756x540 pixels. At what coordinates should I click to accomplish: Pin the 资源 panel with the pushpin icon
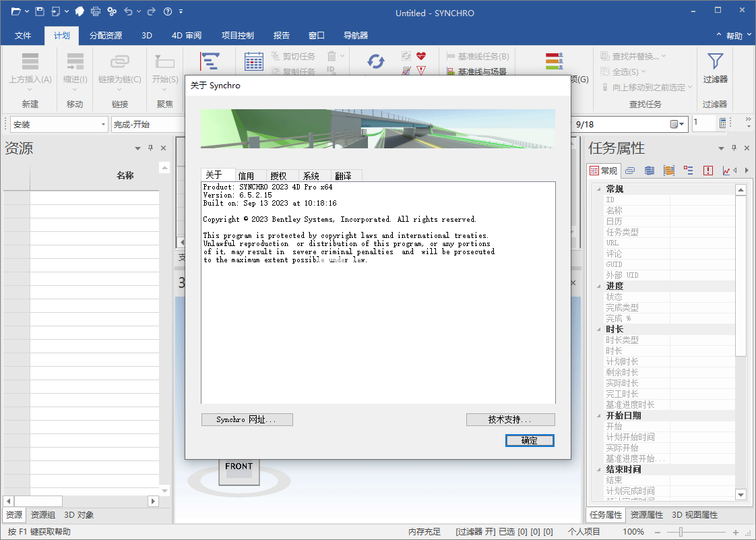click(x=150, y=148)
